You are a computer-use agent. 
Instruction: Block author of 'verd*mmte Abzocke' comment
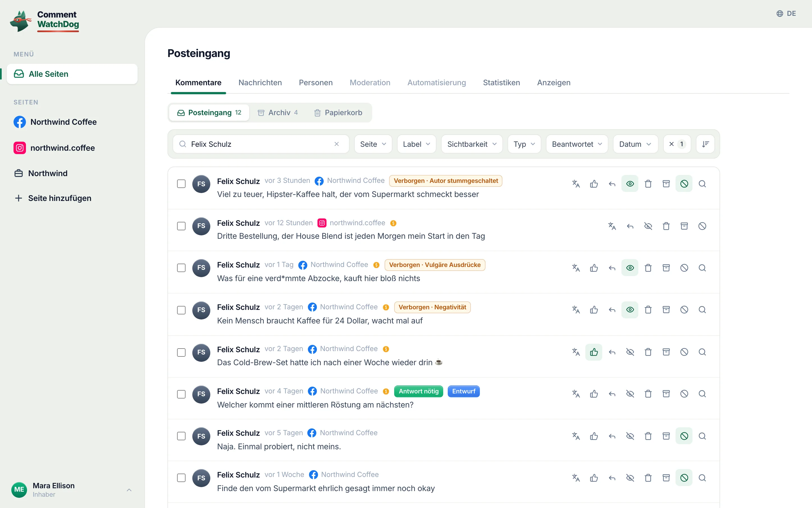684,268
